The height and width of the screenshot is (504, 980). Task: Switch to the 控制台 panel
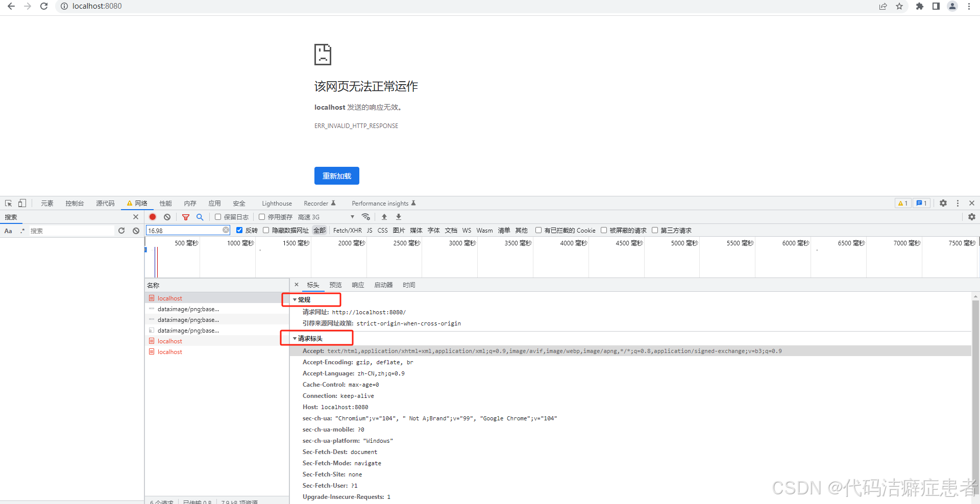pyautogui.click(x=75, y=203)
